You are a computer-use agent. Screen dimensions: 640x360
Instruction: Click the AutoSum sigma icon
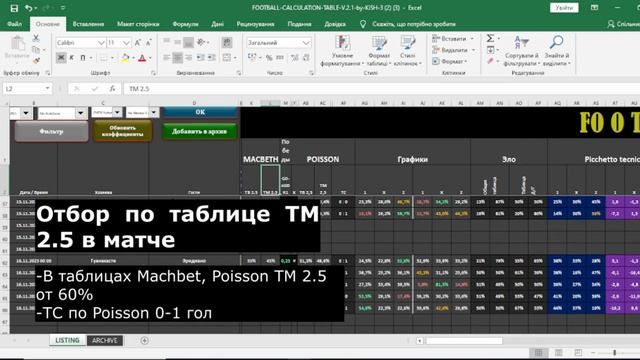[x=490, y=38]
